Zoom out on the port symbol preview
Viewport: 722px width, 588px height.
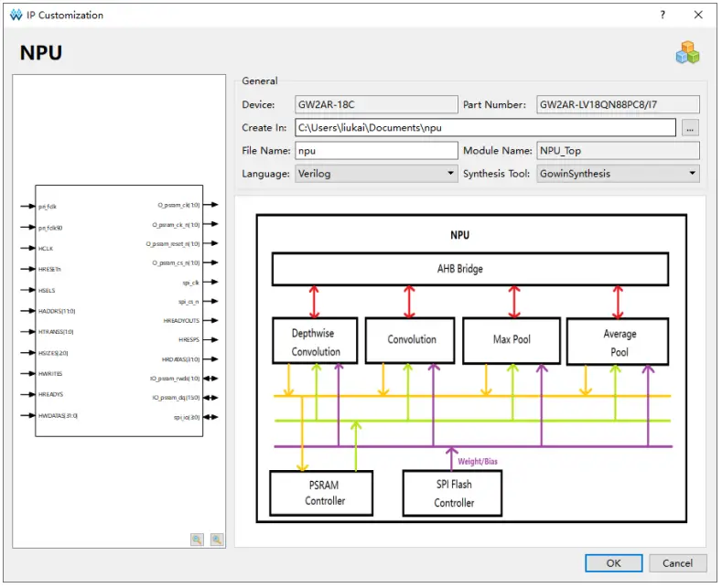[x=217, y=540]
